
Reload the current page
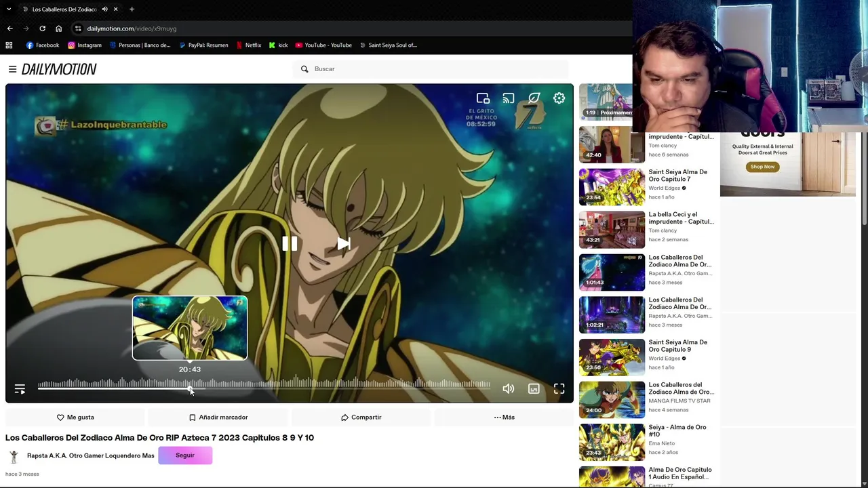42,28
